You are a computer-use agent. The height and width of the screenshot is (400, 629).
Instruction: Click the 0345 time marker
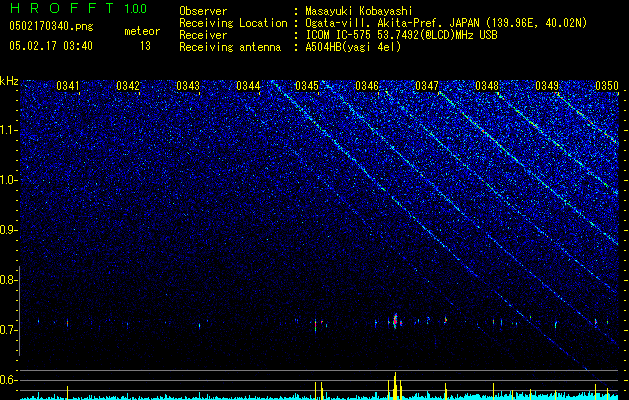pos(307,86)
